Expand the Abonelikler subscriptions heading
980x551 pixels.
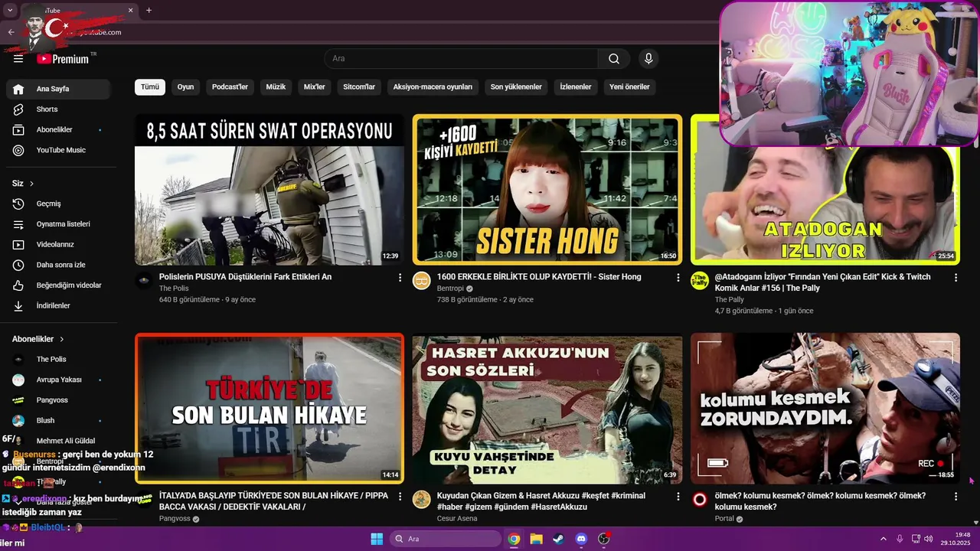pos(38,339)
